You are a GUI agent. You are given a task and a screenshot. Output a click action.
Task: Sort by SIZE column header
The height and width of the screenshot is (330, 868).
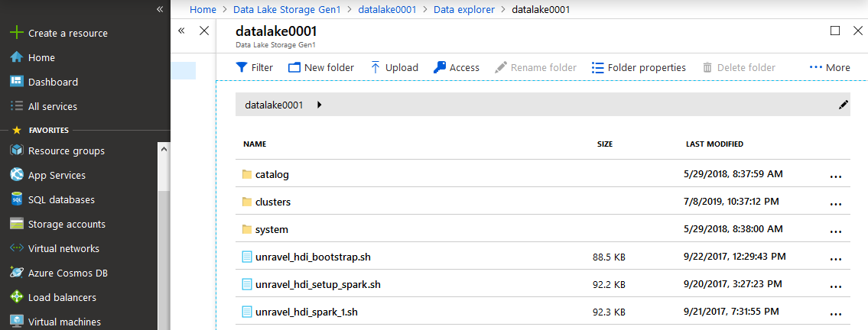pos(605,144)
